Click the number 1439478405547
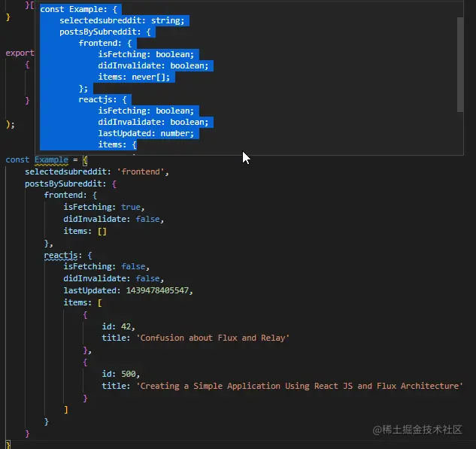The height and width of the screenshot is (449, 476). tap(157, 290)
